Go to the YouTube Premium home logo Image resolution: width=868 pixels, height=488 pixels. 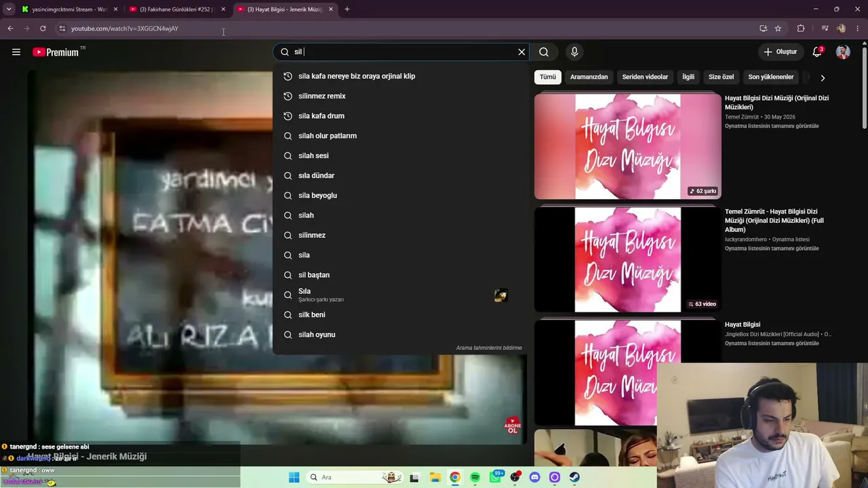[x=56, y=52]
